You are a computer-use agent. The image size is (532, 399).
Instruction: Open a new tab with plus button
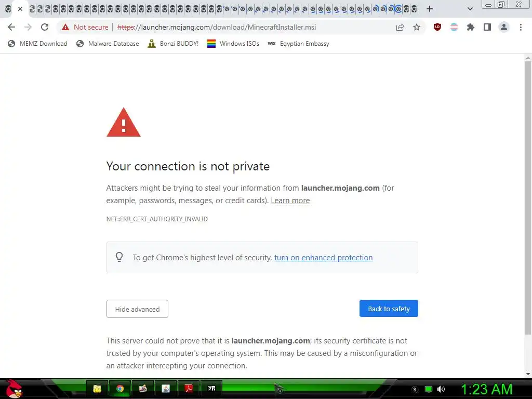430,9
